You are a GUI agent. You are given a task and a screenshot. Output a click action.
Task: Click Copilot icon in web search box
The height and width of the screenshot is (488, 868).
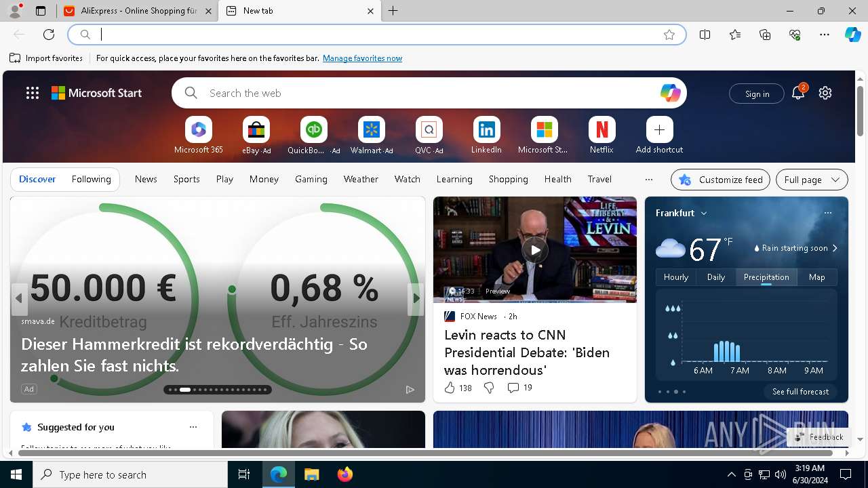click(x=670, y=93)
